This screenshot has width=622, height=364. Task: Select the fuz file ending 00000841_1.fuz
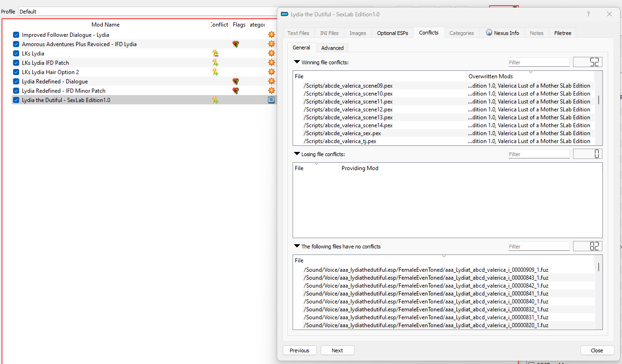coord(444,294)
